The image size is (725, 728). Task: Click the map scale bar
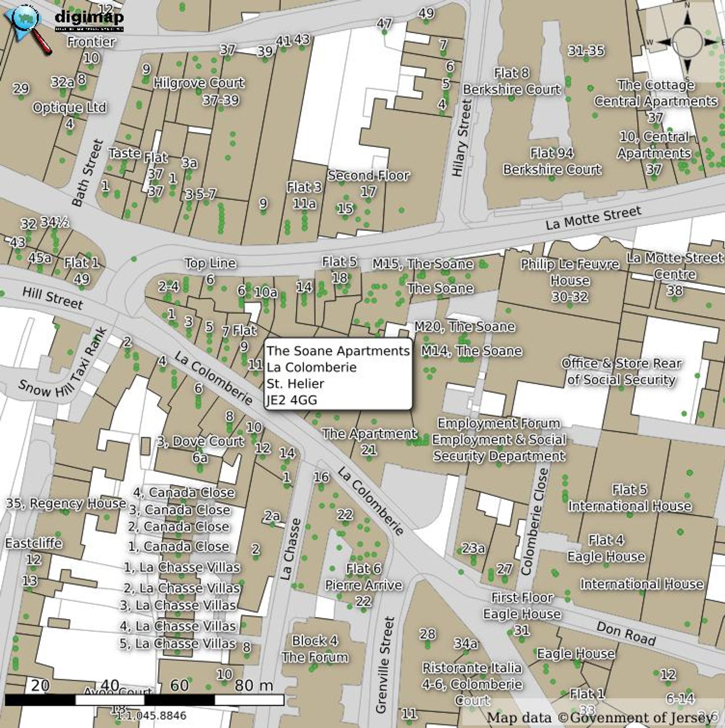point(144,700)
